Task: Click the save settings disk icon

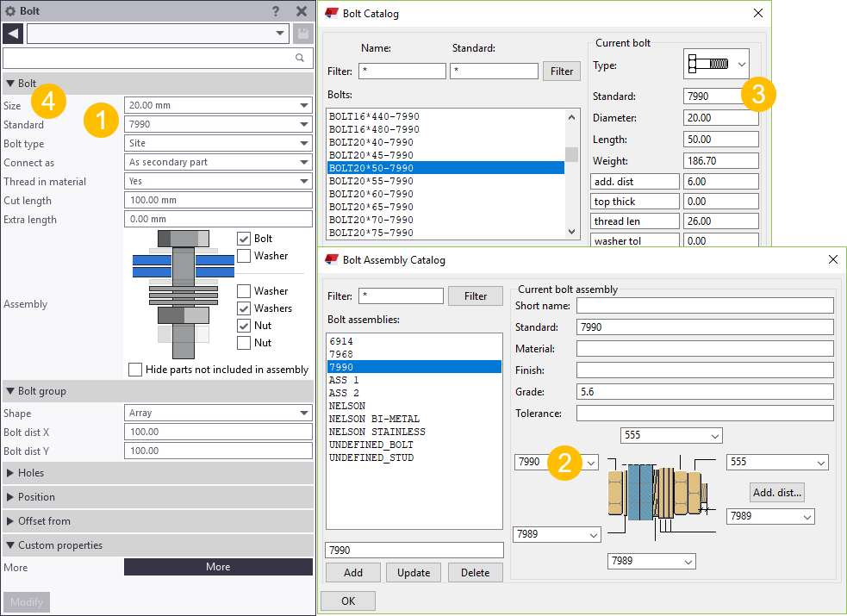Action: click(302, 34)
